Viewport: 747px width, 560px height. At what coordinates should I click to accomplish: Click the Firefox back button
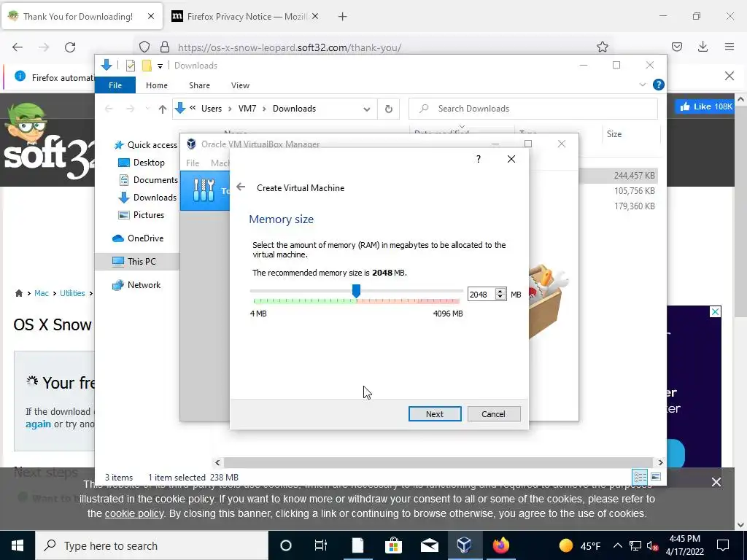coord(18,47)
